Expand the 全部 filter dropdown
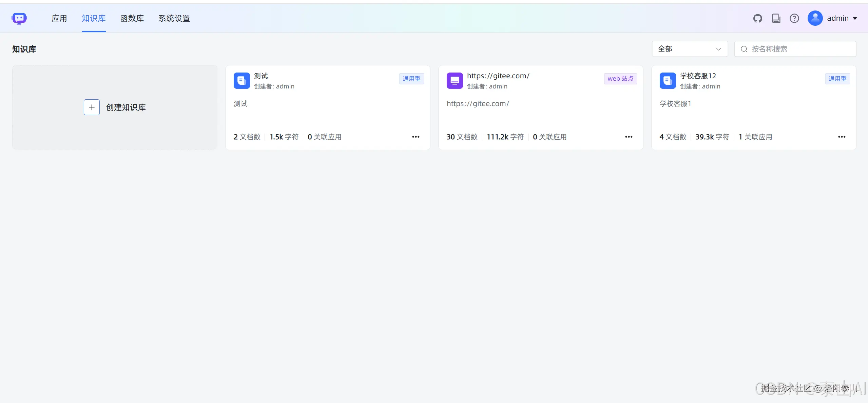 tap(690, 49)
